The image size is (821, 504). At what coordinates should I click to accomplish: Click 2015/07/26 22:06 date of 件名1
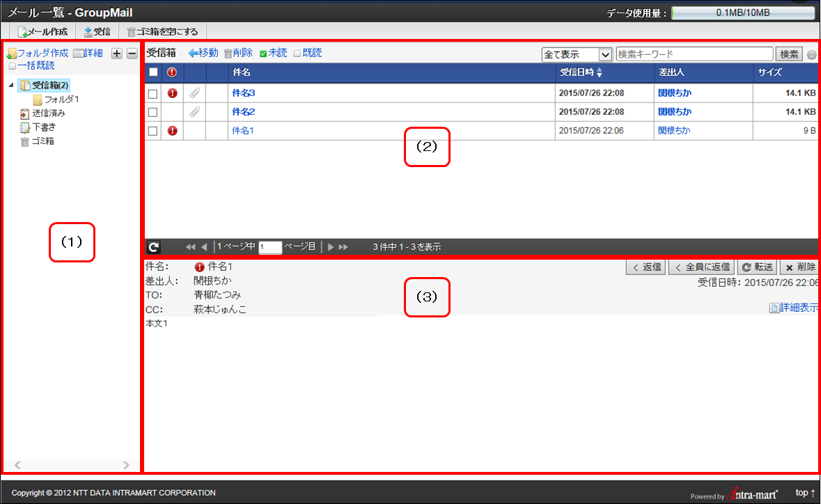pyautogui.click(x=591, y=131)
